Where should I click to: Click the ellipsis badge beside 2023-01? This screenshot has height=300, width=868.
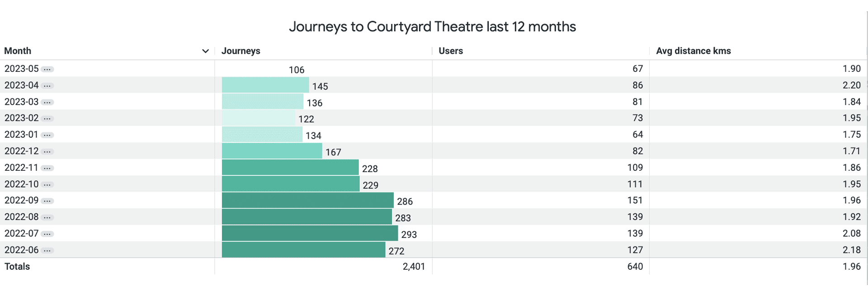[x=47, y=135]
